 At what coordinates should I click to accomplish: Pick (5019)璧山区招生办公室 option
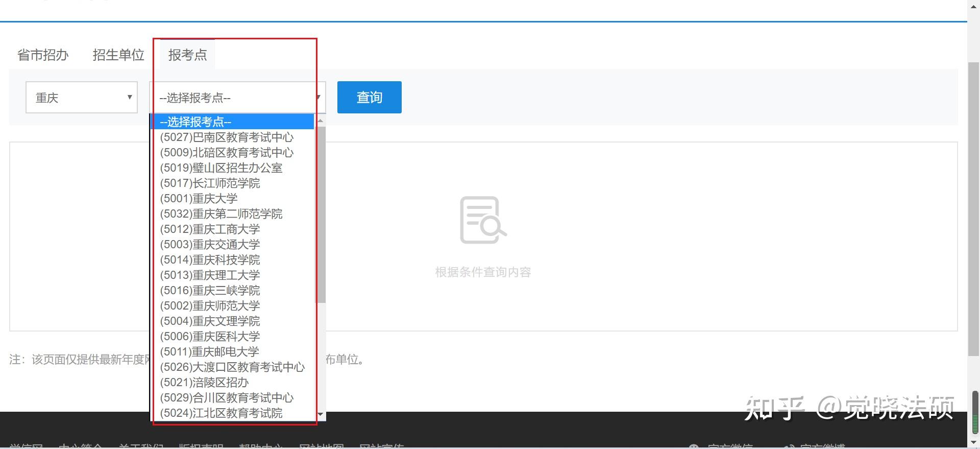pyautogui.click(x=232, y=168)
